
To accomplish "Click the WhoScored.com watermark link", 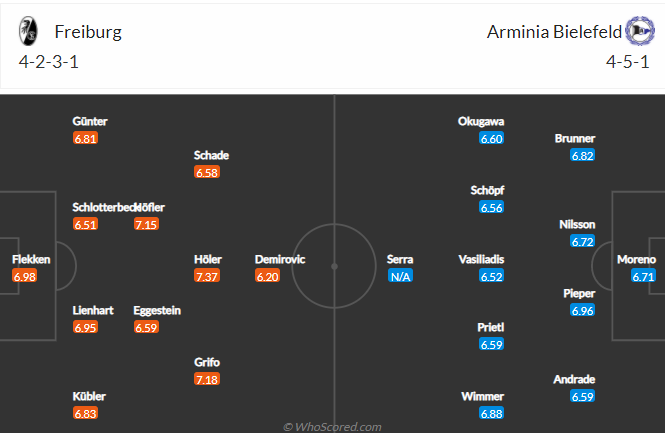I will 332,427.
